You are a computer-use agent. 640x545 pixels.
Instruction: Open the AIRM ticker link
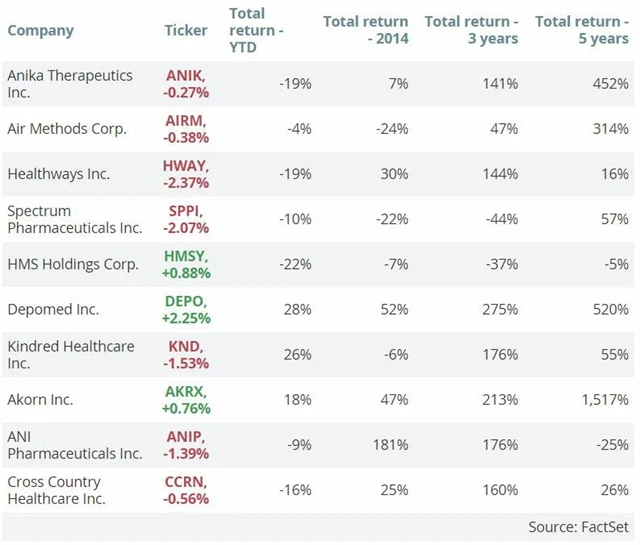tap(185, 120)
